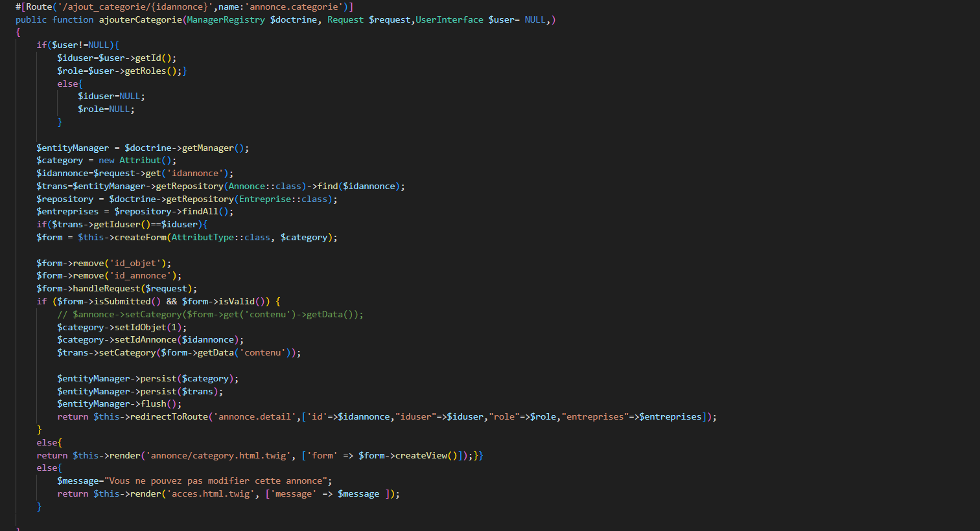
Task: Click the "entreprises"=>$entreprises array entry
Action: [x=632, y=416]
